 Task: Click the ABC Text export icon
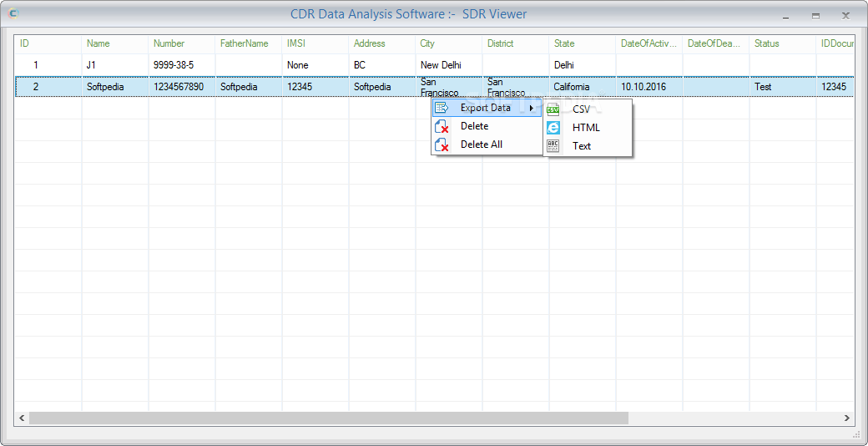point(553,146)
